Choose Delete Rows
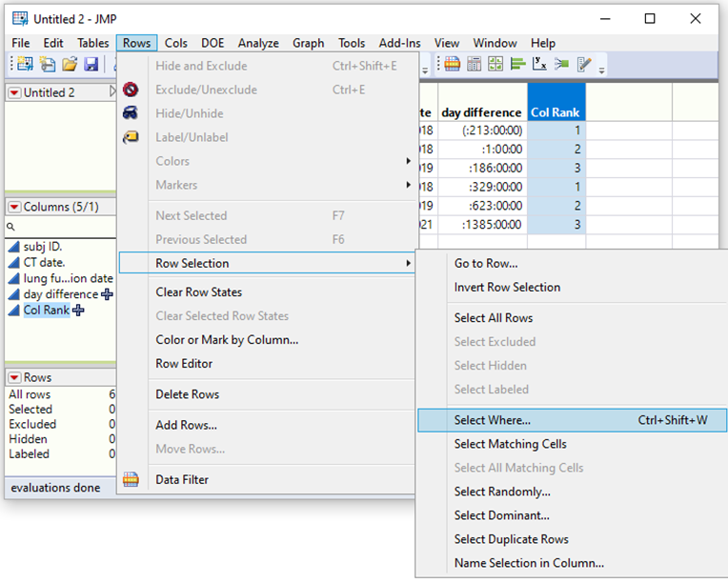Image resolution: width=728 pixels, height=583 pixels. 187,394
